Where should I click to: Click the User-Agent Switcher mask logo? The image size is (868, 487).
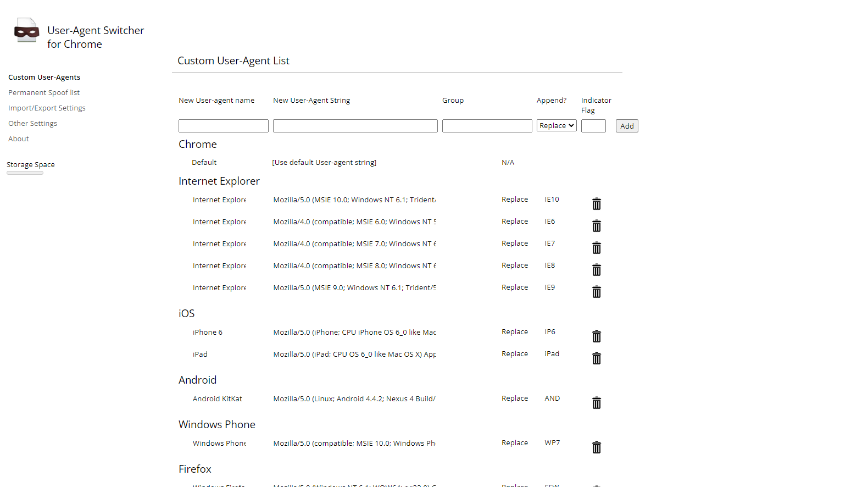(26, 30)
